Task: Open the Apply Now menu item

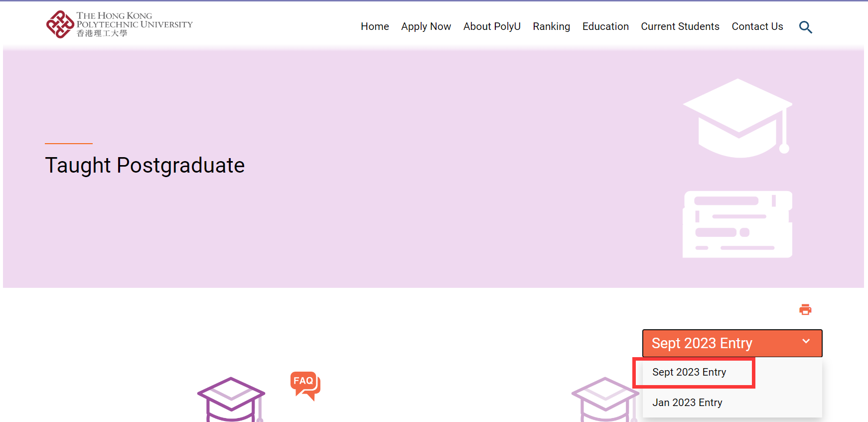Action: (426, 26)
